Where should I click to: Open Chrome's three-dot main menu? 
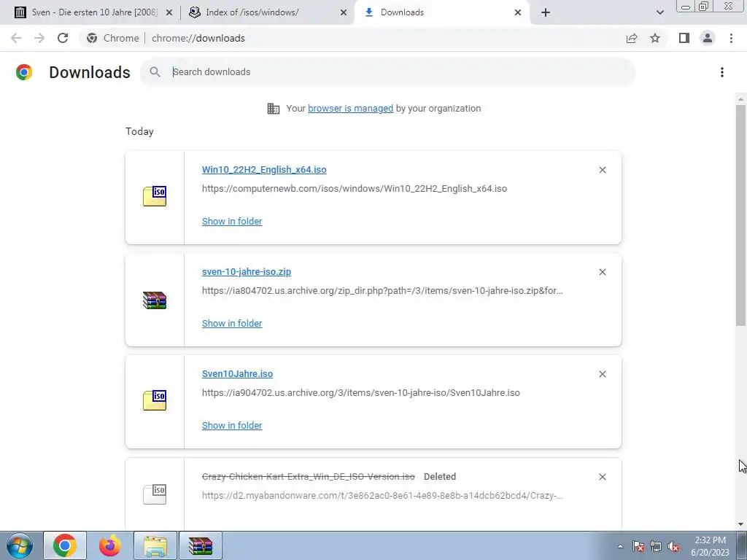(731, 38)
